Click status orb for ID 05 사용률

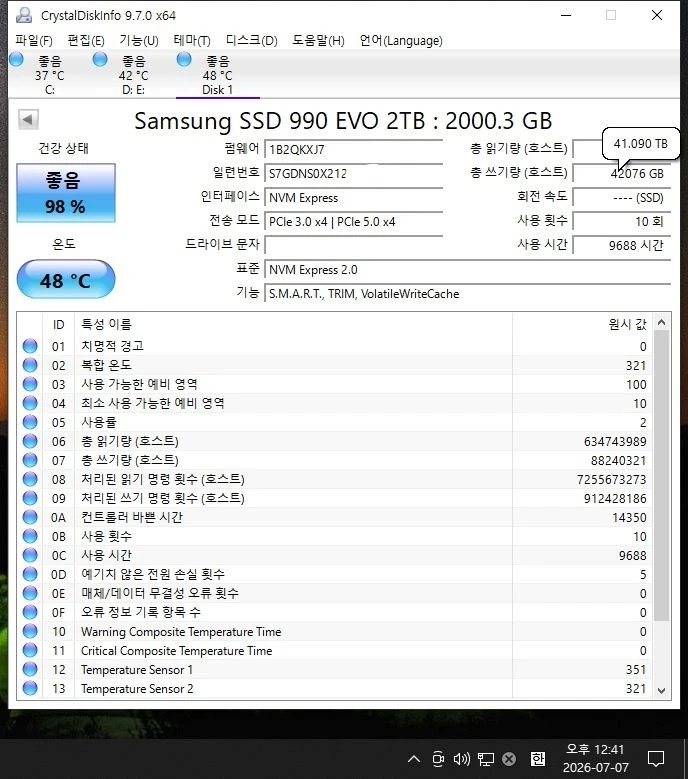tap(30, 422)
